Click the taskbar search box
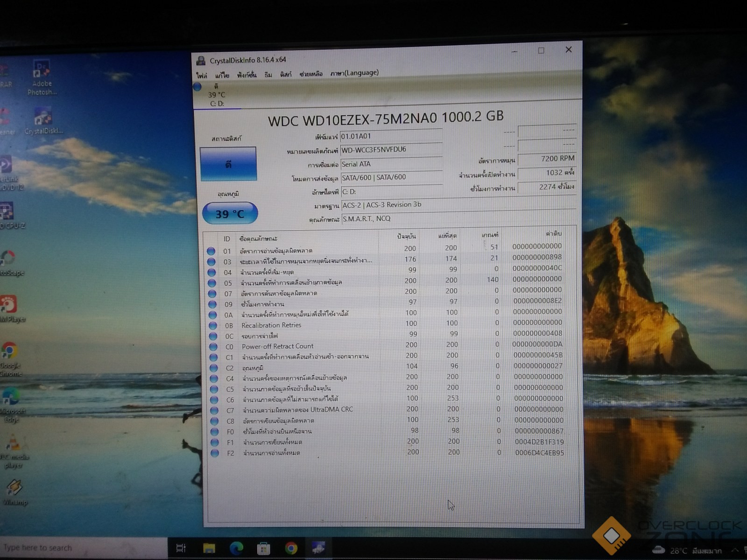 pyautogui.click(x=83, y=548)
